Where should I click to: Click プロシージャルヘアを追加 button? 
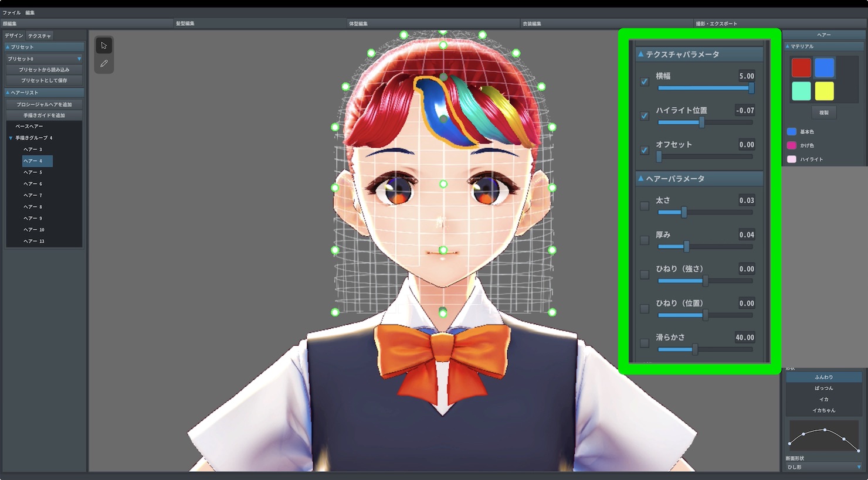pos(45,104)
